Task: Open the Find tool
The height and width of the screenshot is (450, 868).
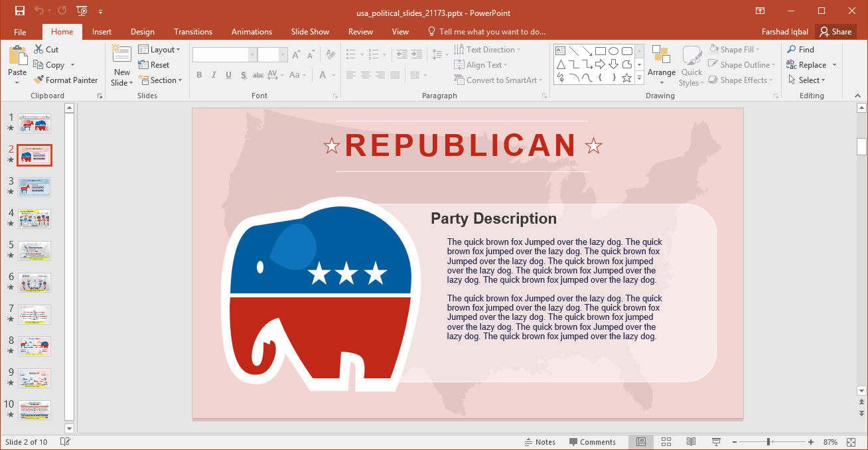Action: click(x=800, y=48)
